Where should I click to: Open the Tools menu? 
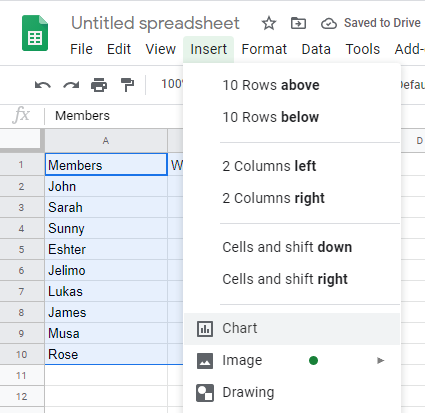[363, 49]
